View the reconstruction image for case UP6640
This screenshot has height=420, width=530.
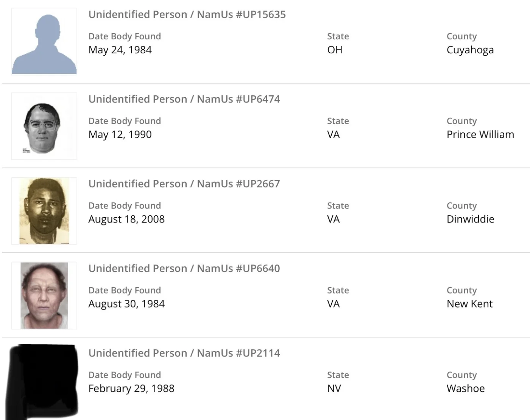pos(44,296)
